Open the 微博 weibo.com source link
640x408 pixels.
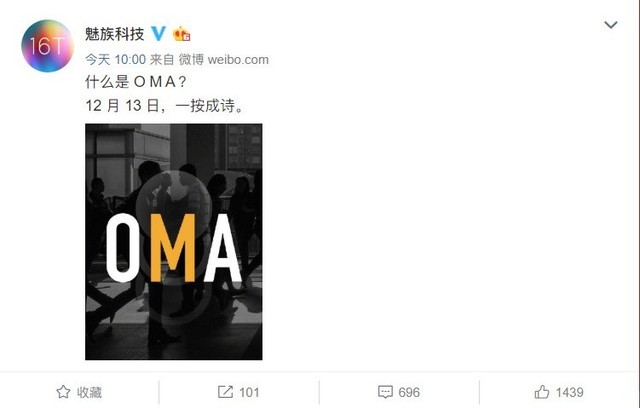pyautogui.click(x=224, y=60)
